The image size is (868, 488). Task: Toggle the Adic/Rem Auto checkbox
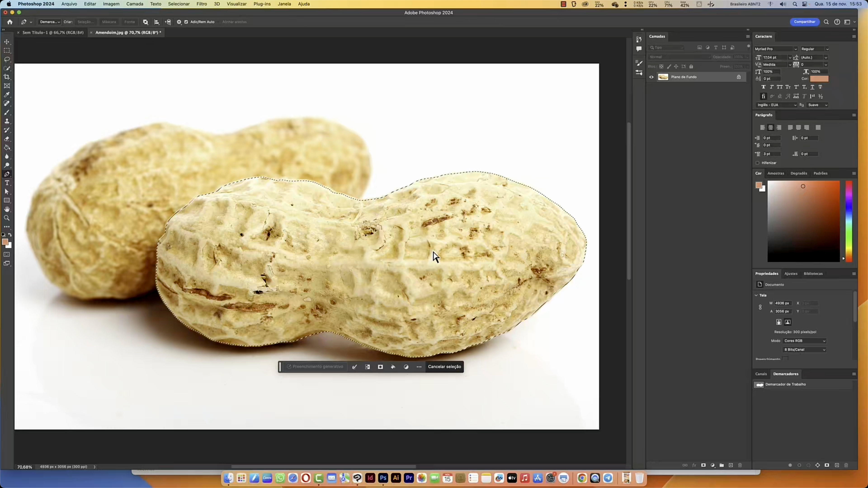[x=186, y=22]
